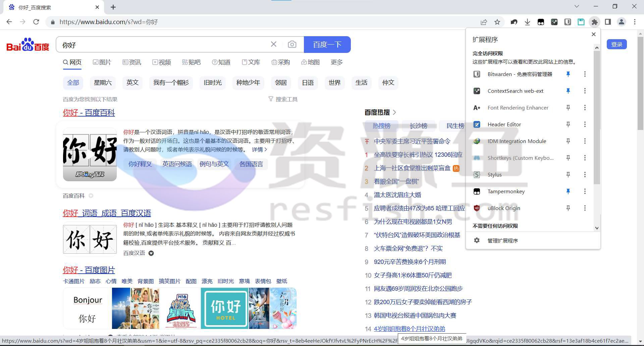Screen dimensions: 644x346
Task: Switch to the 贴吧 search tab
Action: click(191, 62)
